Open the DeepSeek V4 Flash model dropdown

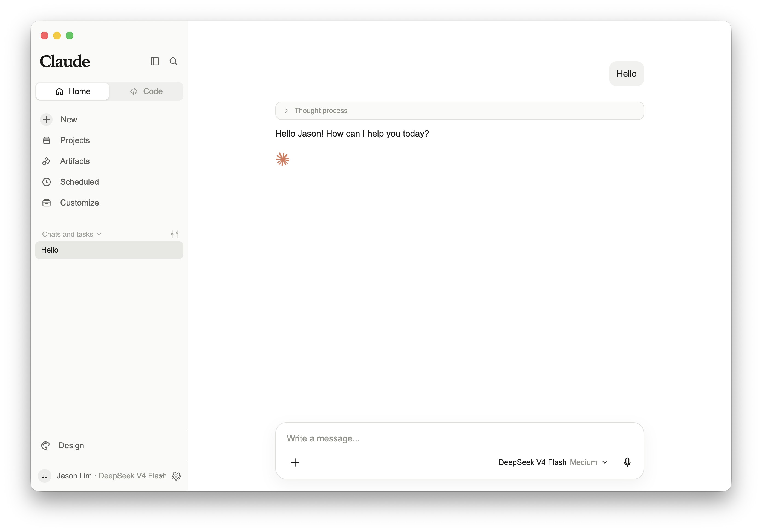tap(553, 462)
